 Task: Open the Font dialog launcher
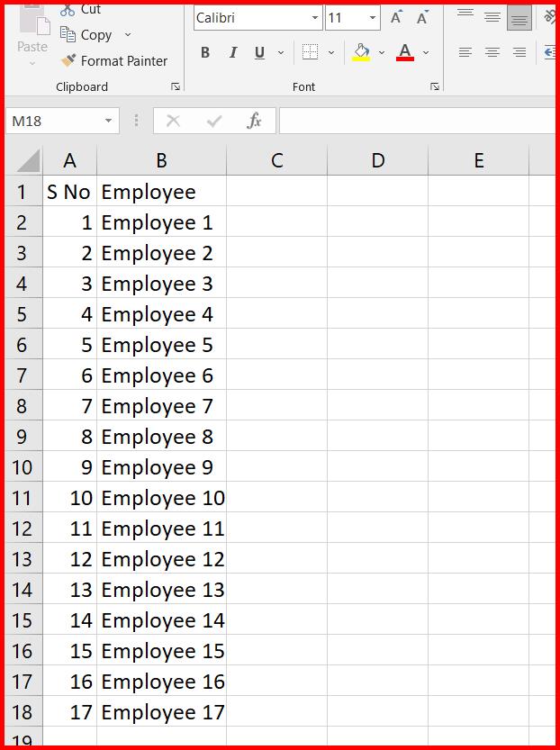pyautogui.click(x=435, y=86)
